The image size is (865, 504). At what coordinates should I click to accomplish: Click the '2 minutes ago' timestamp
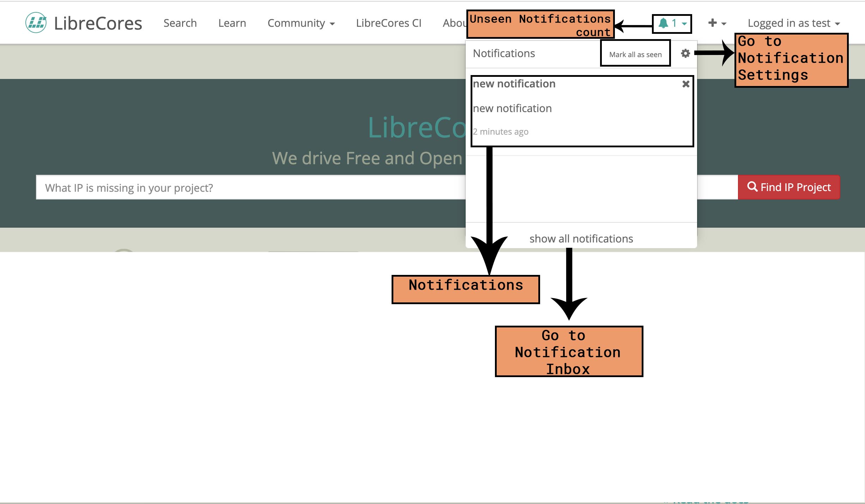point(501,132)
